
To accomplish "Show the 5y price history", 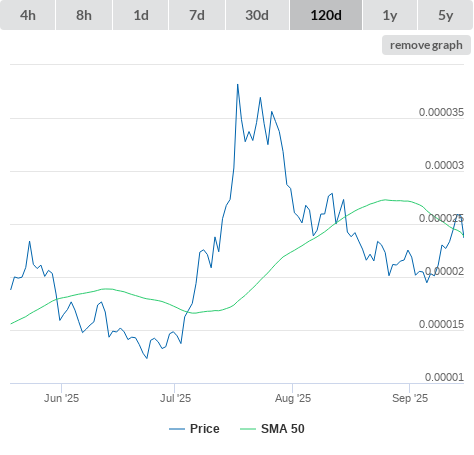I will click(445, 15).
